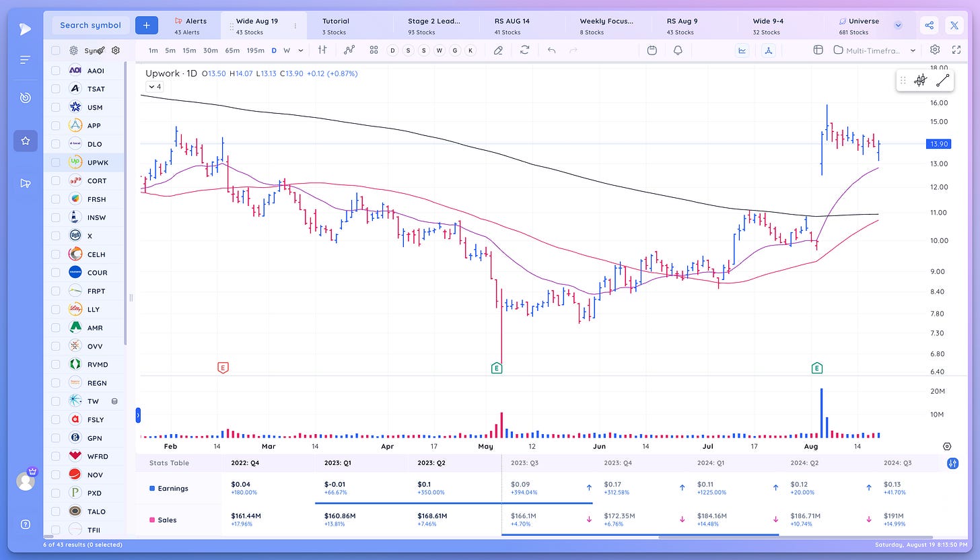Screen dimensions: 980x560
Task: Open the column settings gear in watchlist header
Action: coord(116,50)
